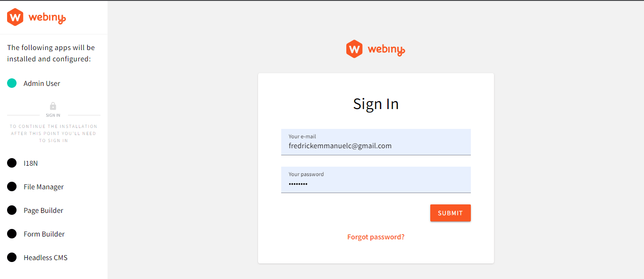Viewport: 644px width, 279px height.
Task: Open the Page Builder installer step
Action: [43, 211]
